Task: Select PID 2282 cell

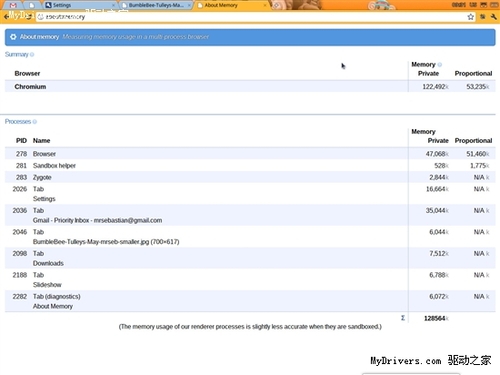Action: point(20,296)
